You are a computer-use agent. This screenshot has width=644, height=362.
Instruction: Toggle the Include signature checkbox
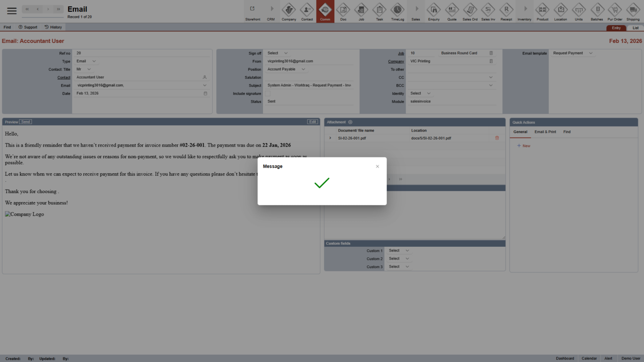[268, 93]
